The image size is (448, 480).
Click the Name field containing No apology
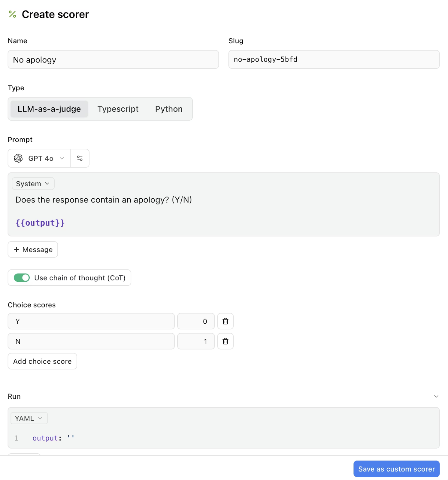[x=113, y=60]
